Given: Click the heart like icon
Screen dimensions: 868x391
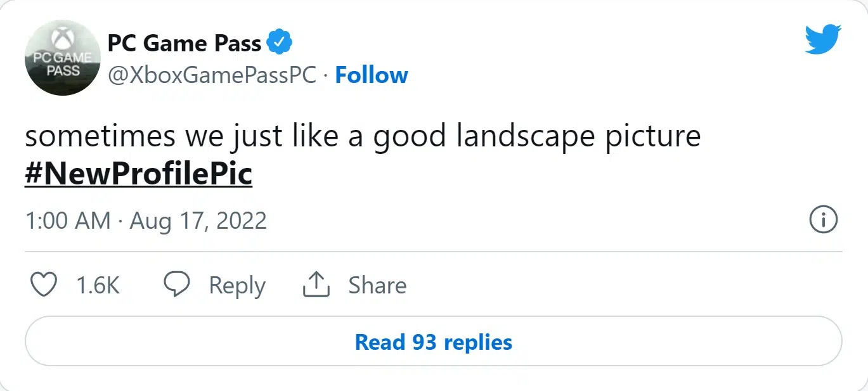Looking at the screenshot, I should (44, 285).
